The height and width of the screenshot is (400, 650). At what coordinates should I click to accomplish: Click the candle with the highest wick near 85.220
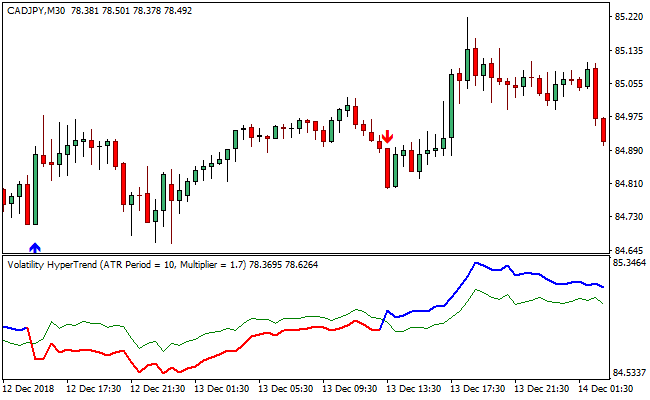tap(468, 64)
